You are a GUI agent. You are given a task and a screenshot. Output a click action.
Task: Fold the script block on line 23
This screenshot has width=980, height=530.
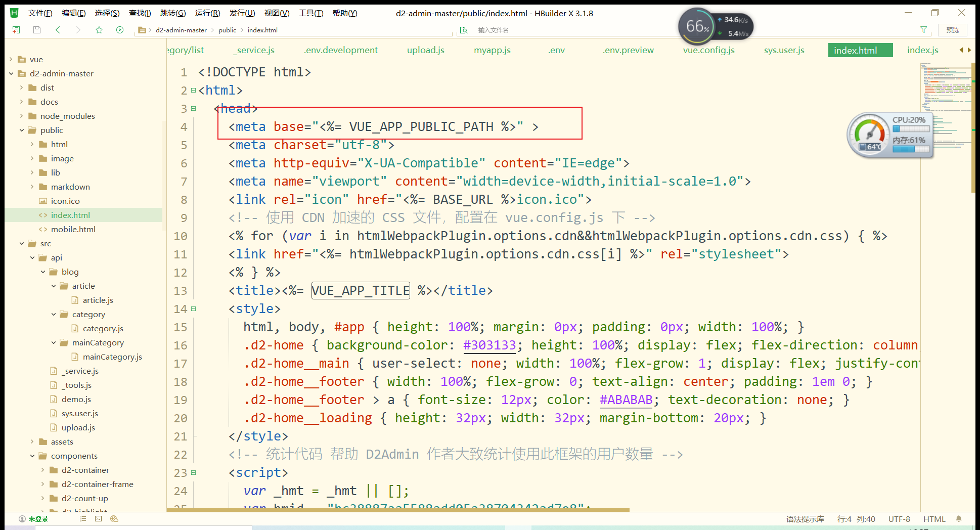click(193, 473)
